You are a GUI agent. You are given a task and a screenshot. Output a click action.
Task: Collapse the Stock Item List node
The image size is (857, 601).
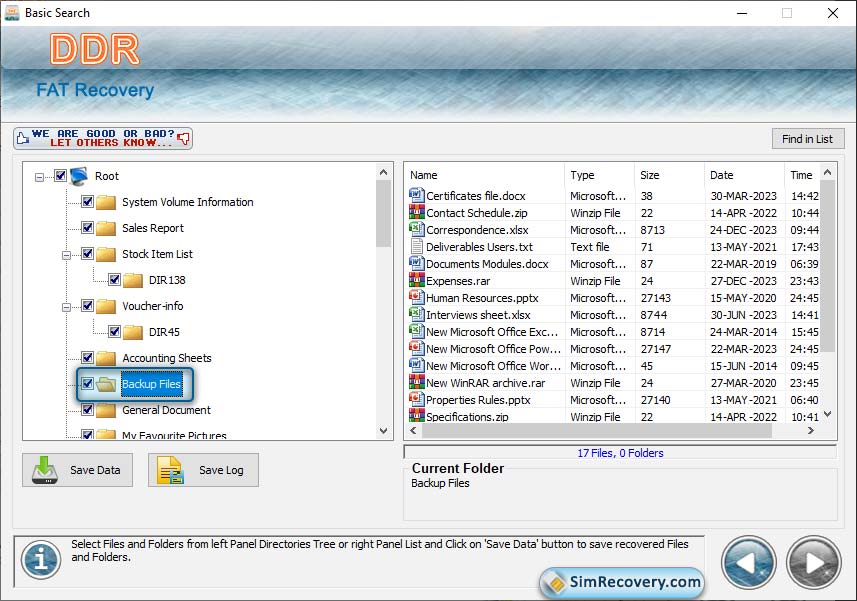[66, 255]
